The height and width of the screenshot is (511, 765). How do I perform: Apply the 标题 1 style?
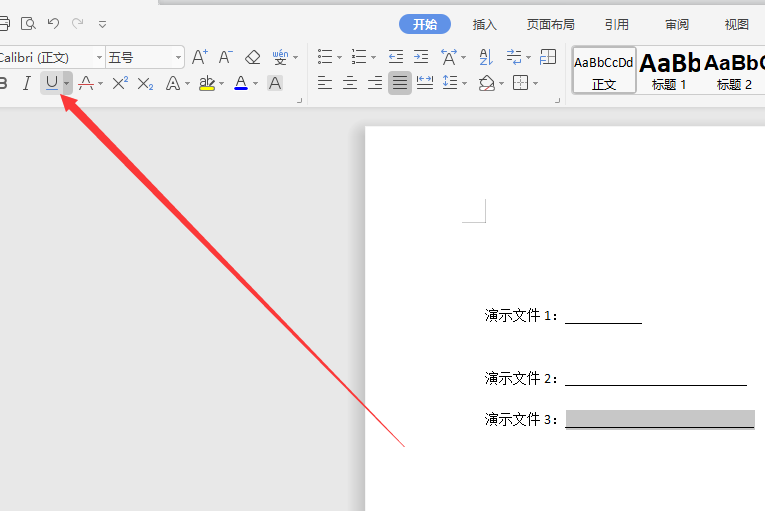[x=669, y=71]
